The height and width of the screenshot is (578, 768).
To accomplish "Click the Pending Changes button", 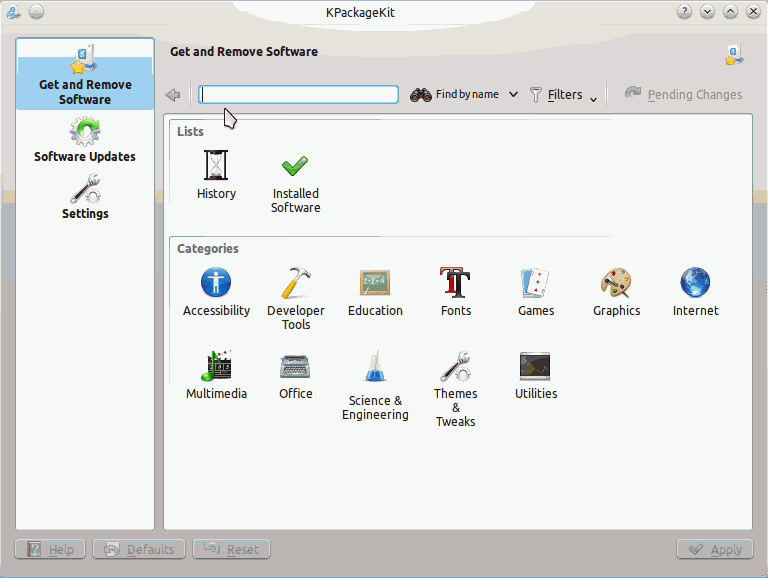I will [683, 94].
